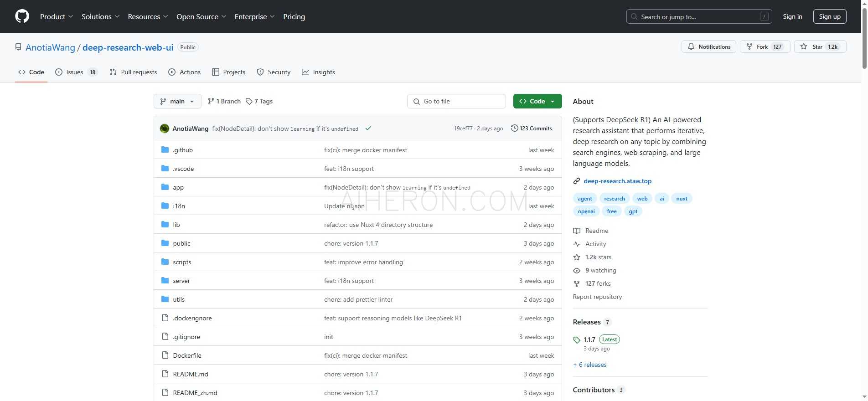
Task: Click the Search or jump to field
Action: [699, 16]
